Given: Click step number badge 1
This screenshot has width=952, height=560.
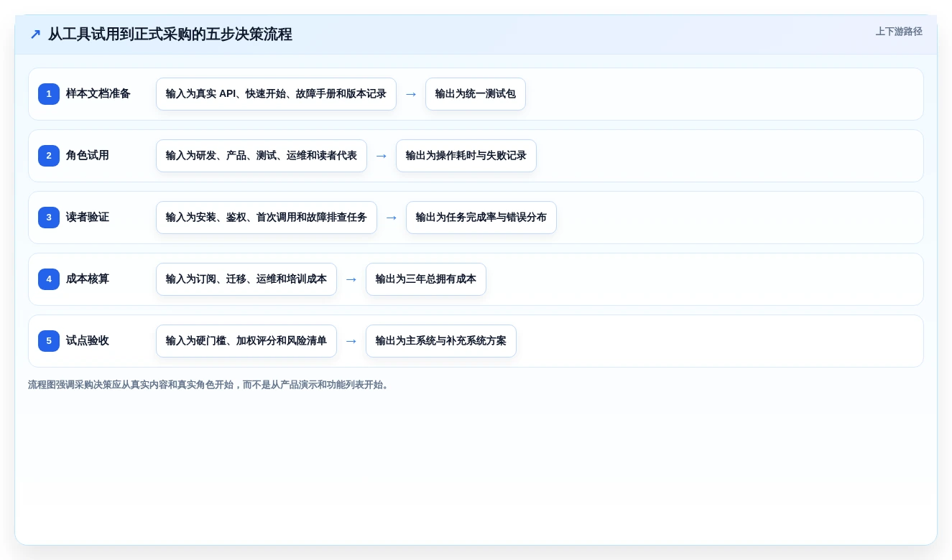Looking at the screenshot, I should 49,94.
